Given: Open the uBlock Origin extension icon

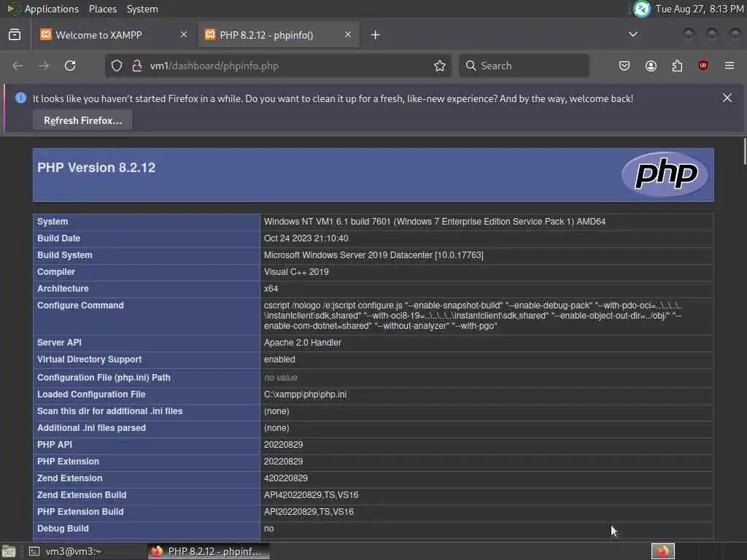Looking at the screenshot, I should click(703, 66).
